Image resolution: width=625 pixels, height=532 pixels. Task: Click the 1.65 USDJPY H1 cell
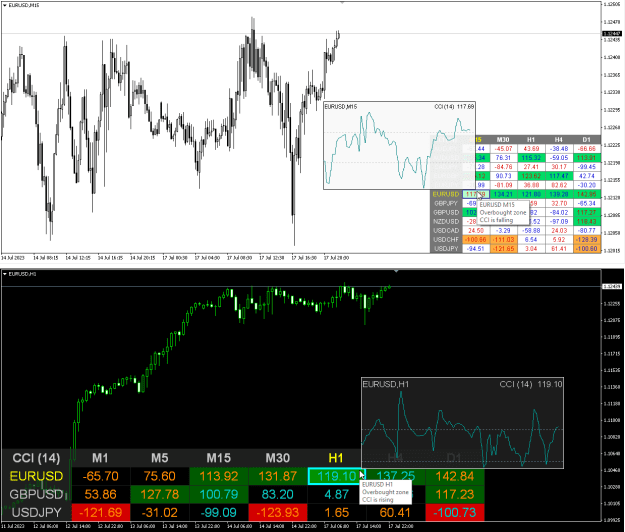337,512
